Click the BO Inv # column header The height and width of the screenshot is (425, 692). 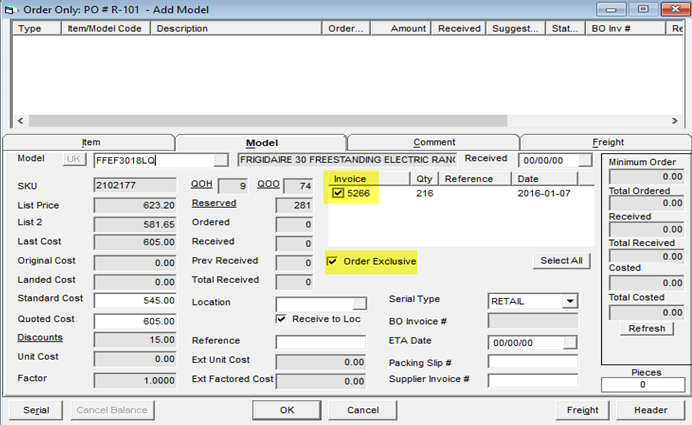point(624,28)
